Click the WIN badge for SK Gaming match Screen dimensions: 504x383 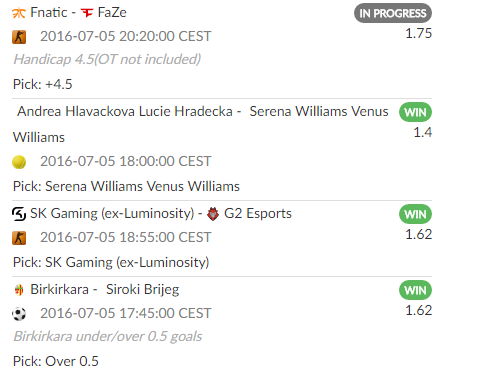415,214
